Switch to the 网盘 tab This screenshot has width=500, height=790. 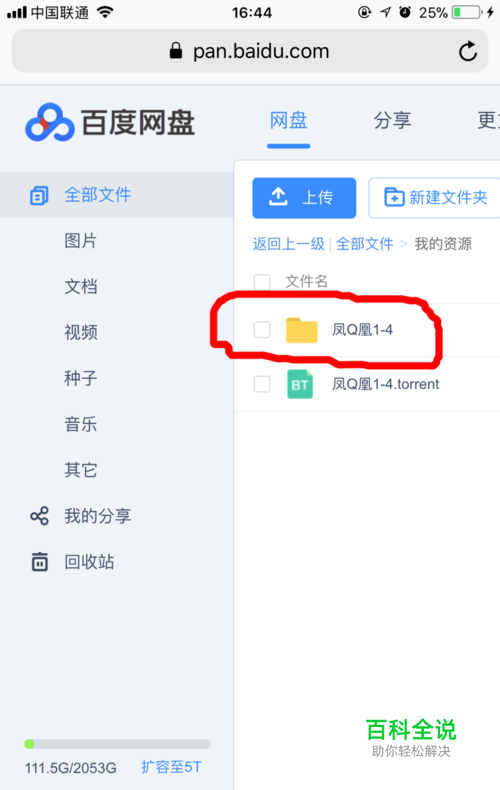point(288,121)
